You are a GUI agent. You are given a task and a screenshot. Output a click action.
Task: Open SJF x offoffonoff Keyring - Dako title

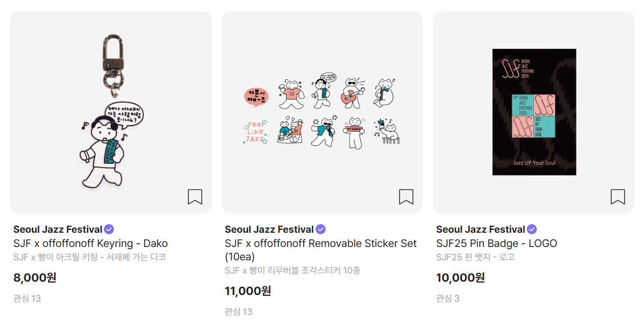(x=91, y=244)
